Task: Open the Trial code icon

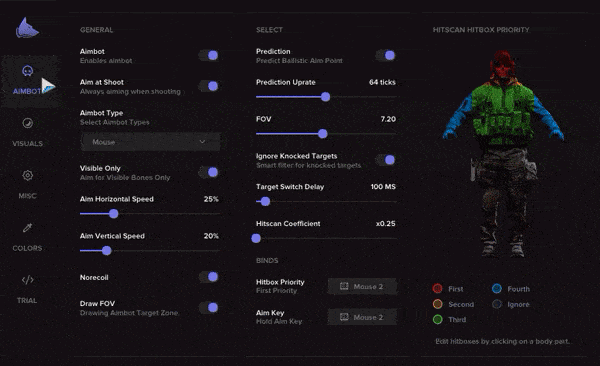Action: [x=28, y=280]
